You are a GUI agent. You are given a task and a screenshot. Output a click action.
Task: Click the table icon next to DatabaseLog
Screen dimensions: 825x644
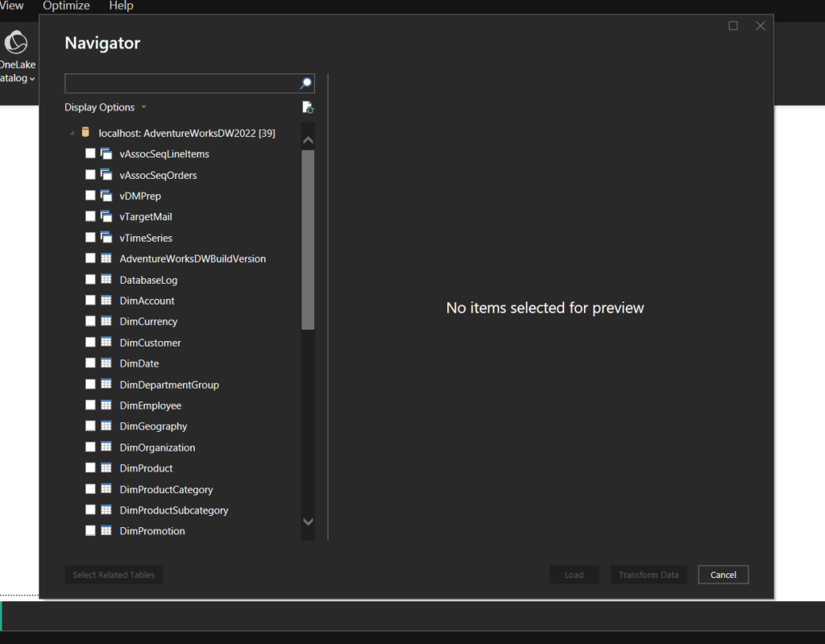tap(106, 279)
